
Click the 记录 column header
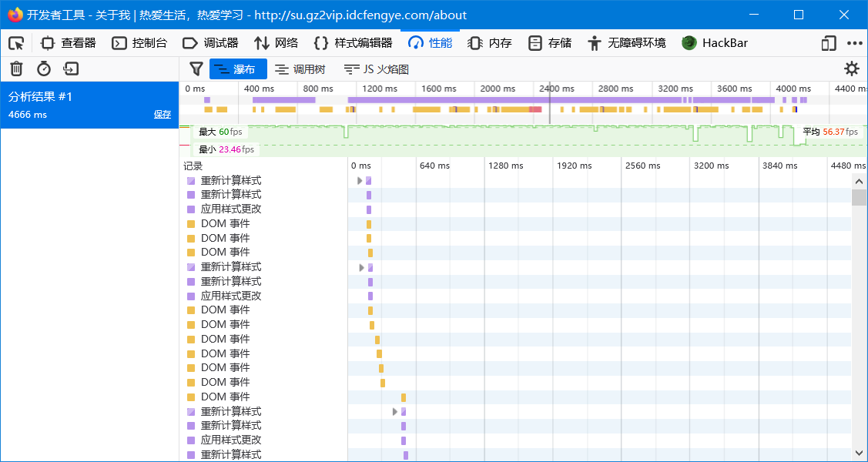pyautogui.click(x=193, y=166)
